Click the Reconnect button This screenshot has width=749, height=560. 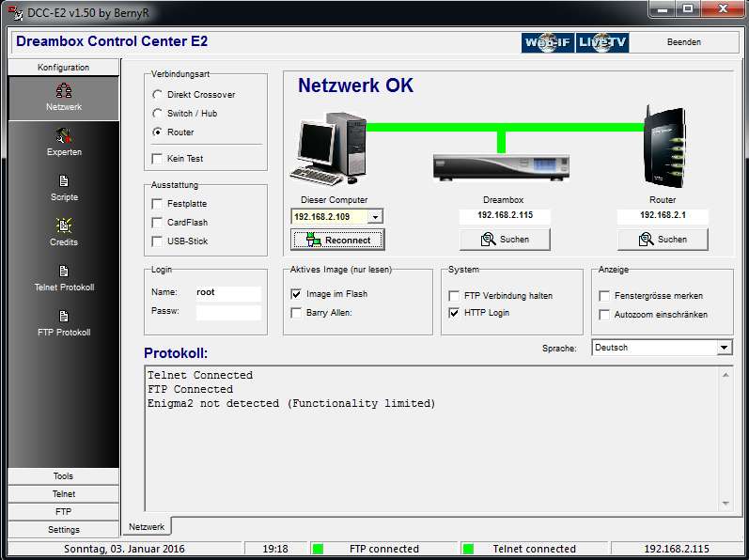click(x=337, y=240)
